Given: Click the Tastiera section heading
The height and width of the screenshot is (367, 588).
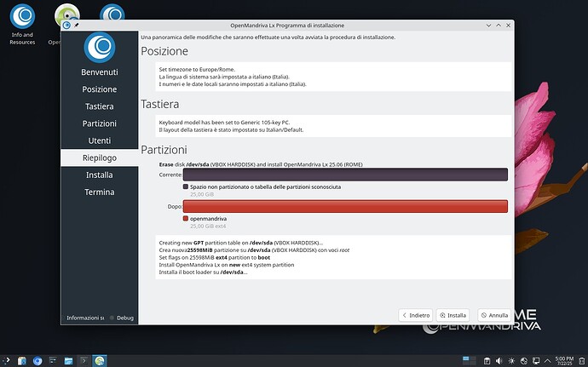Looking at the screenshot, I should 159,104.
